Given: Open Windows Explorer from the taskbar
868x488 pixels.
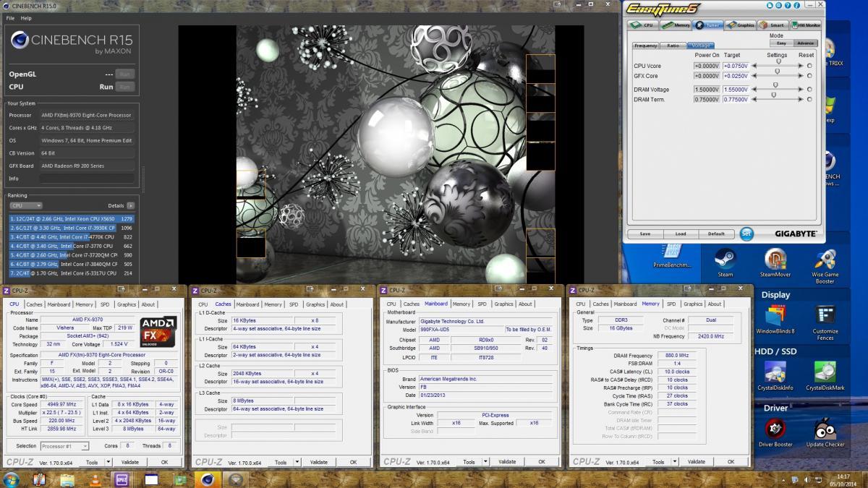Looking at the screenshot, I should [67, 479].
